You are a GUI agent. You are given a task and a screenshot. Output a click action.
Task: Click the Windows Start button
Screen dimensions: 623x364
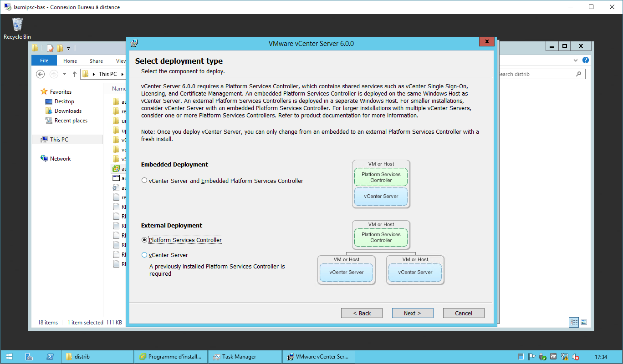pos(9,357)
